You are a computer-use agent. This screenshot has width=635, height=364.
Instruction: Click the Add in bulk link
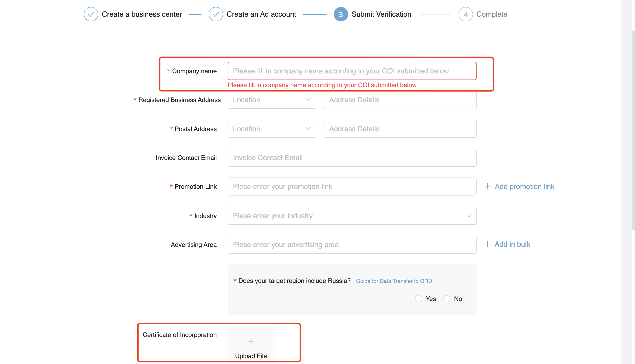512,244
